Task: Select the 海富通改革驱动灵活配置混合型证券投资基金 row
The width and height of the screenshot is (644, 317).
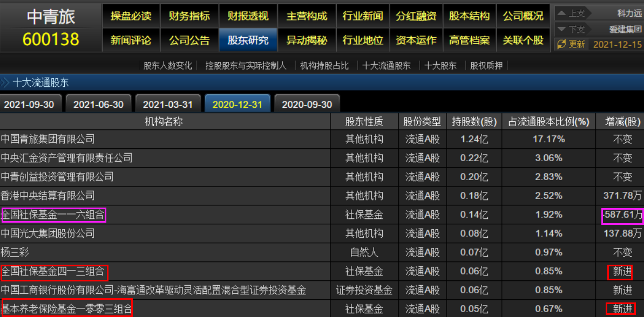Action: tap(322, 290)
